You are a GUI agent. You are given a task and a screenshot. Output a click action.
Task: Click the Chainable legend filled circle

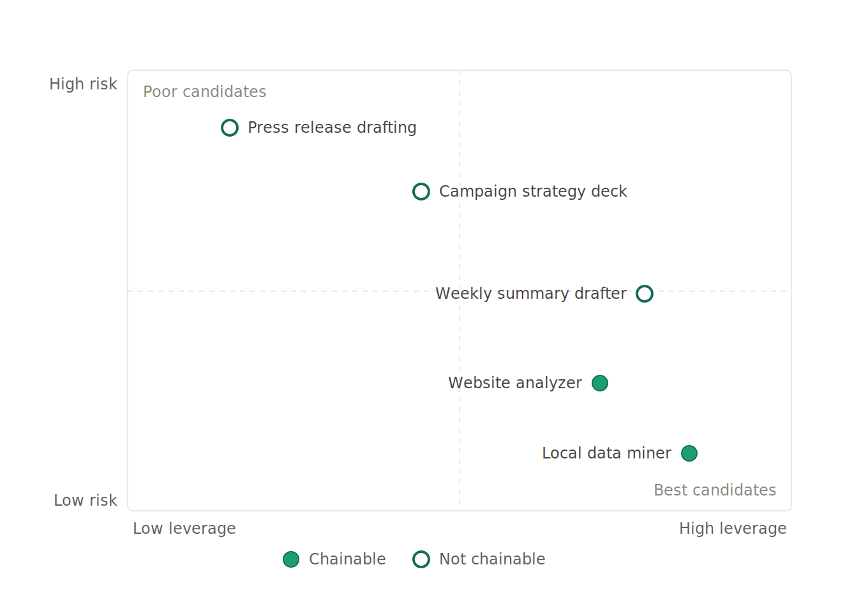click(291, 559)
